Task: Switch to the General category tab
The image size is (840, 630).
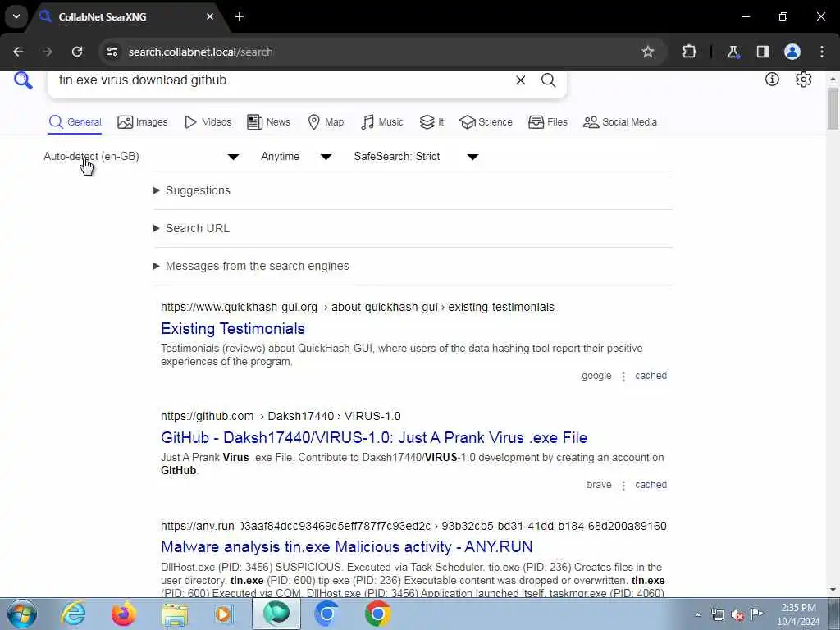Action: pos(75,122)
